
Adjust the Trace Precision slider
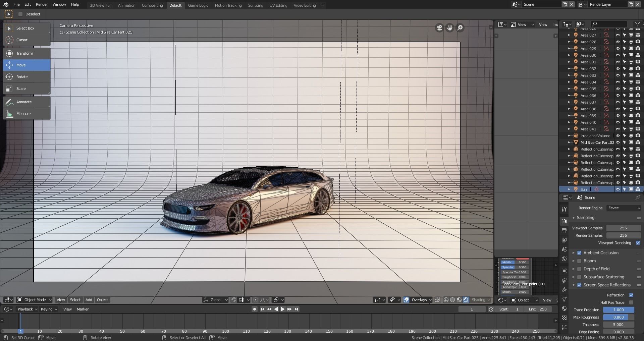click(x=619, y=310)
